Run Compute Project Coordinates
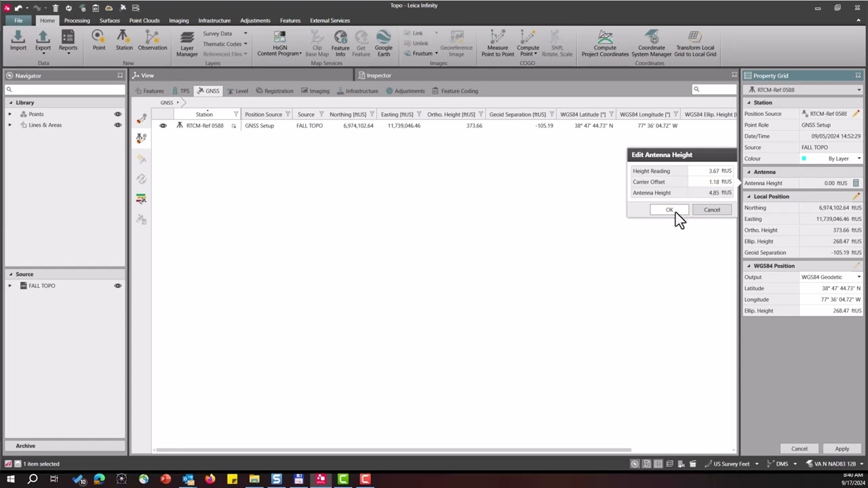The height and width of the screenshot is (488, 868). 605,43
